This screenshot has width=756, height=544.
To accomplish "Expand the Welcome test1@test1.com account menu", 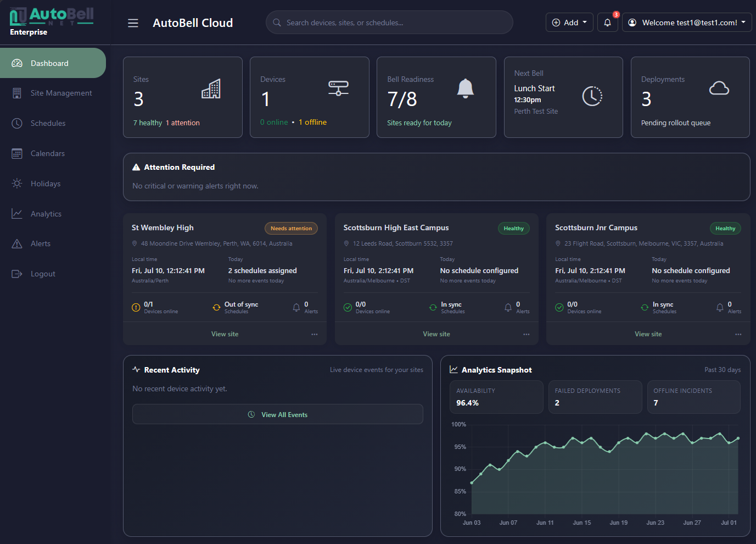I will point(687,23).
